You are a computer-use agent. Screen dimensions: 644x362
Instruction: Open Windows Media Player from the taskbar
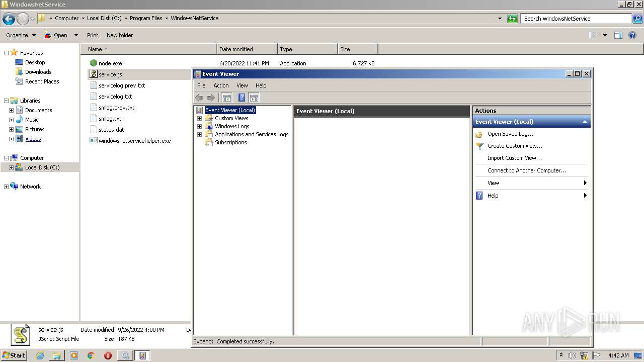point(74,355)
